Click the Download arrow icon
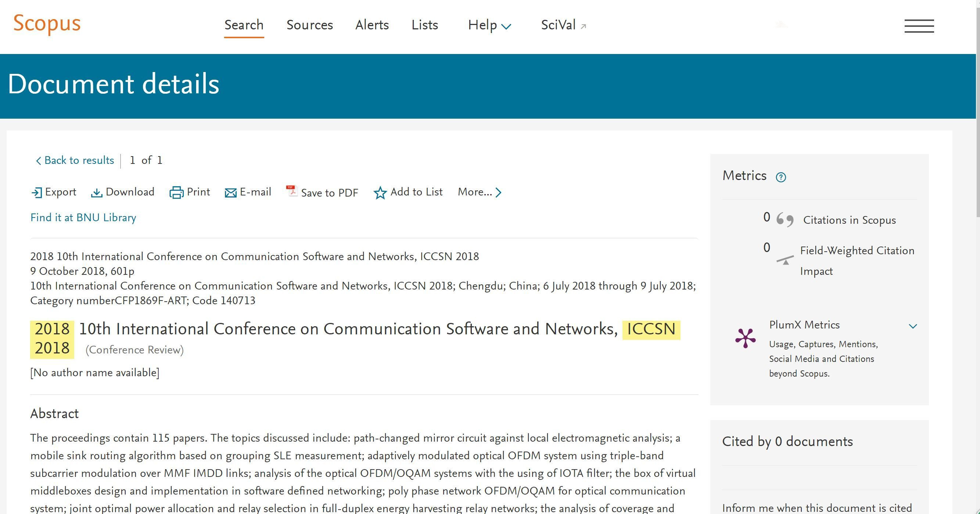 tap(97, 193)
